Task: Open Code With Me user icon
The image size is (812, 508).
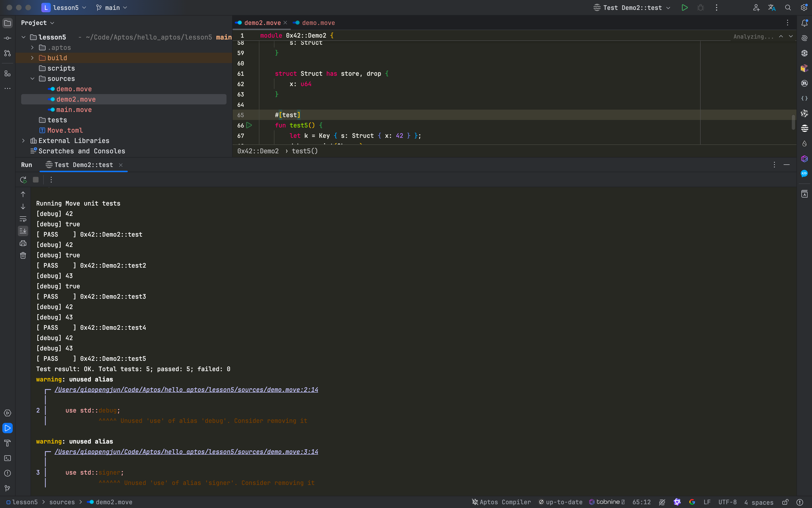Action: pos(756,7)
